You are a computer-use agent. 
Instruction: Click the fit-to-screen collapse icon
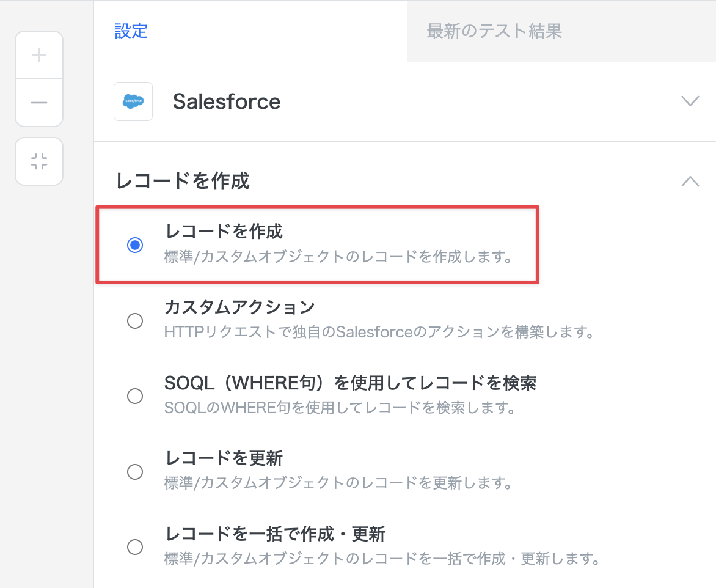tap(39, 161)
